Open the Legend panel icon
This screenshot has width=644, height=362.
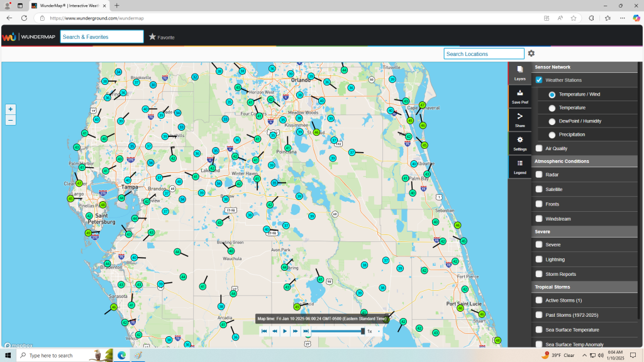tap(519, 166)
